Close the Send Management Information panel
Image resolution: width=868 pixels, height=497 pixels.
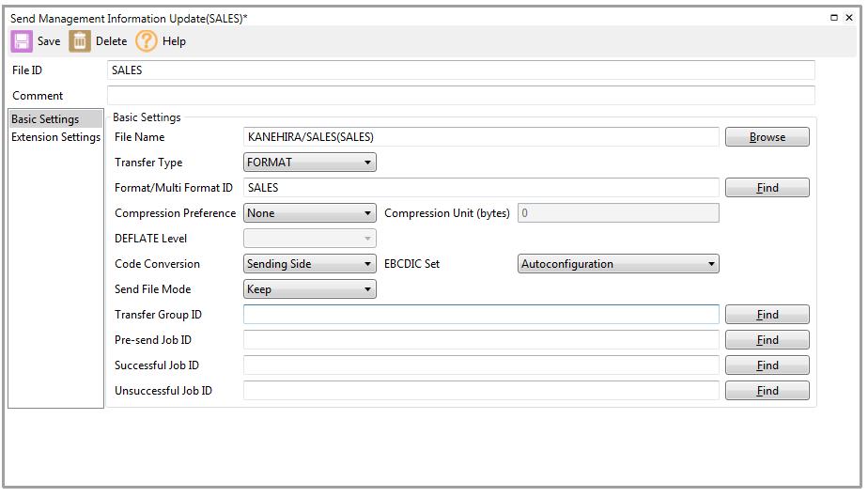click(x=849, y=18)
